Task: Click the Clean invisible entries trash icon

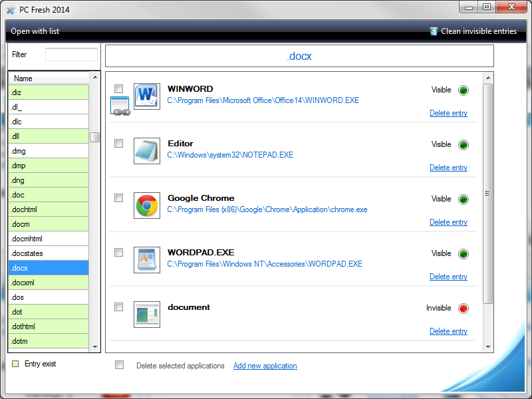Action: (434, 31)
